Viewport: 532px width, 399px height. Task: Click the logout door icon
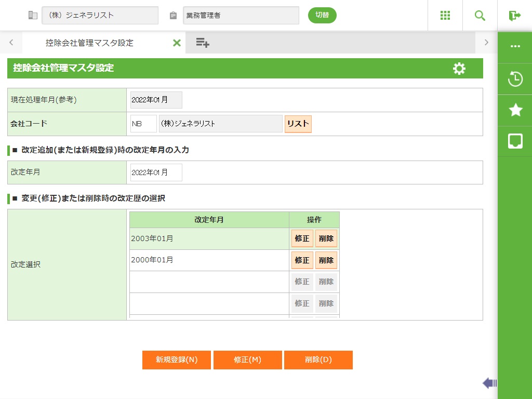coord(514,16)
